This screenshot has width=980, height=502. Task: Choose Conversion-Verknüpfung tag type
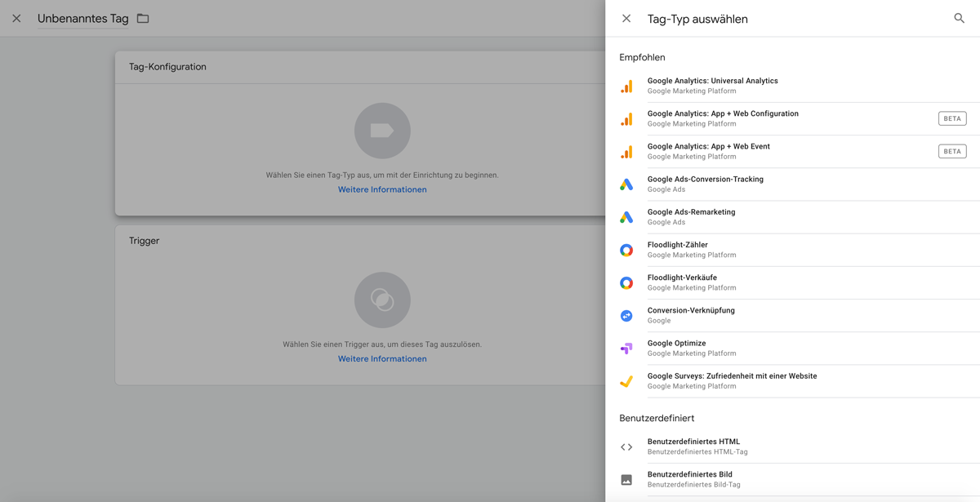coord(793,315)
